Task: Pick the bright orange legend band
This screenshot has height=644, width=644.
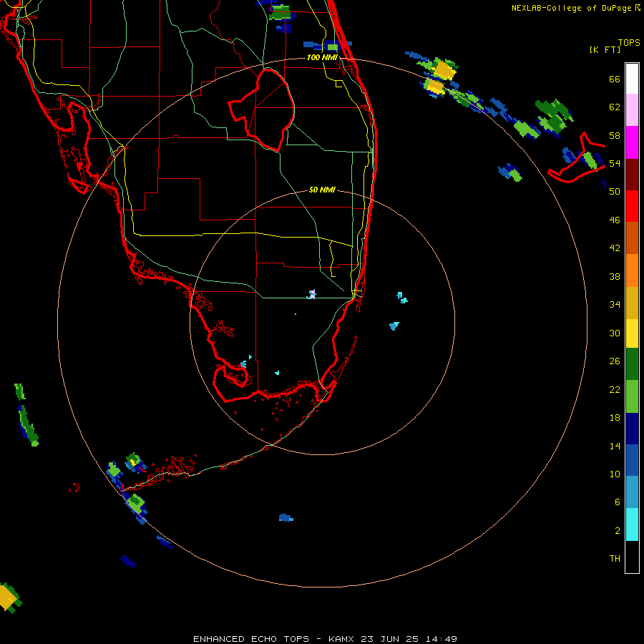Action: (632, 270)
